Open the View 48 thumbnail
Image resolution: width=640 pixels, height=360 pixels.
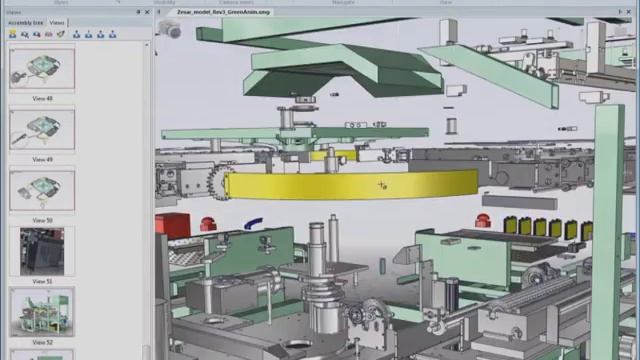coord(42,69)
